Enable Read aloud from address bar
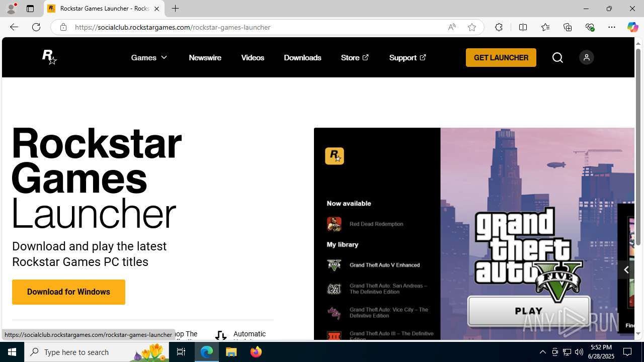 pos(452,27)
